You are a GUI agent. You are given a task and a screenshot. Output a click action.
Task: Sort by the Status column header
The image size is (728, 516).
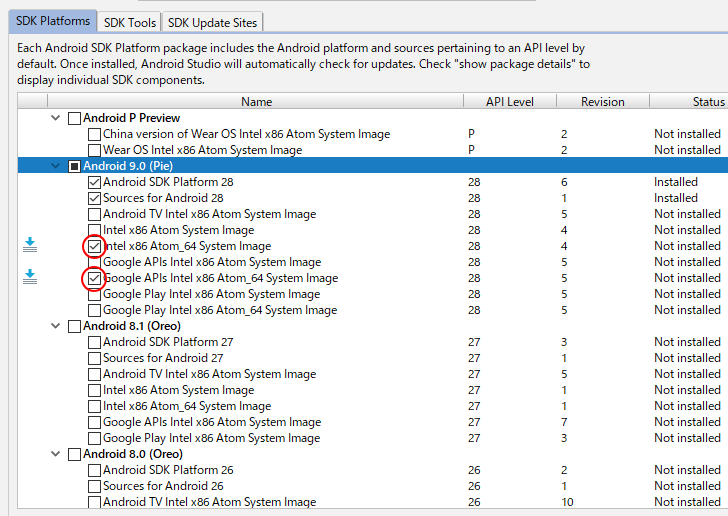[689, 101]
